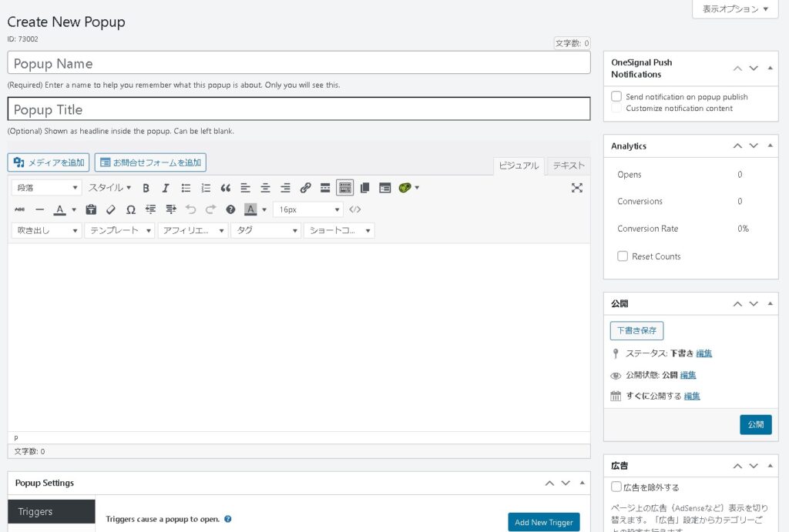789x532 pixels.
Task: Toggle bold formatting in editor toolbar
Action: [146, 188]
